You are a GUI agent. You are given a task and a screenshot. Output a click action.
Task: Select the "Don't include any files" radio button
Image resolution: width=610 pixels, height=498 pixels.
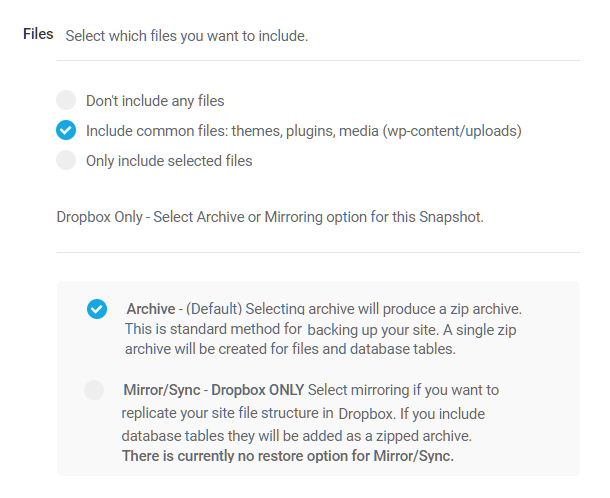[x=66, y=100]
